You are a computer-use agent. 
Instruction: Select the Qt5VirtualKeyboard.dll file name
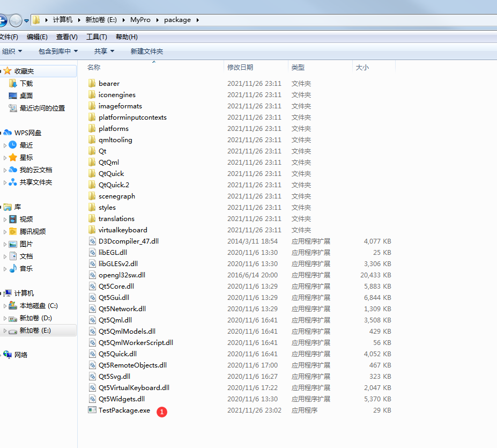point(134,387)
